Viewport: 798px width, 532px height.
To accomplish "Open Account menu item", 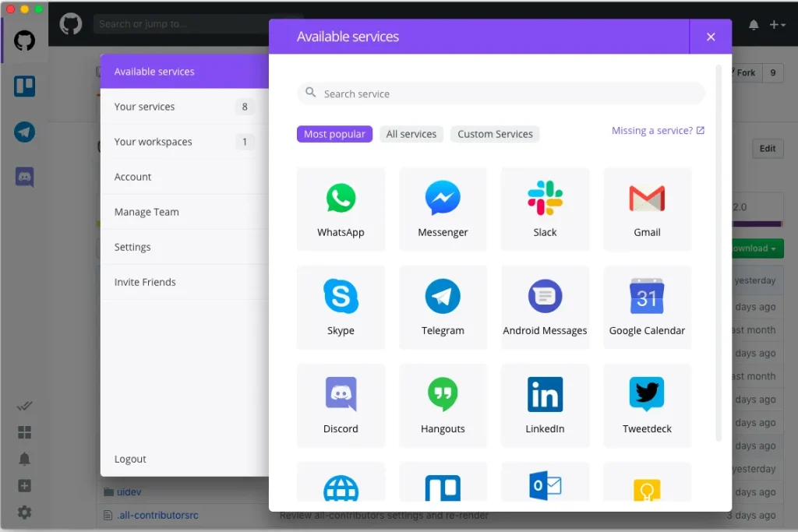I will coord(185,177).
